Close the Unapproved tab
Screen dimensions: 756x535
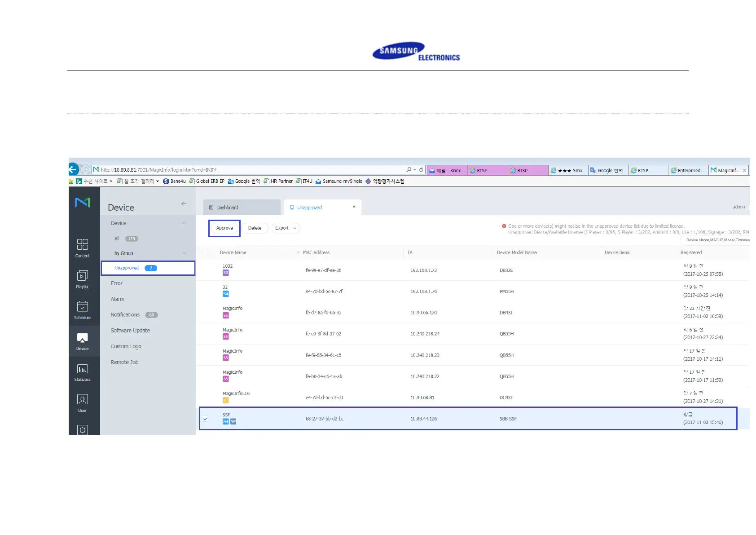click(x=354, y=207)
